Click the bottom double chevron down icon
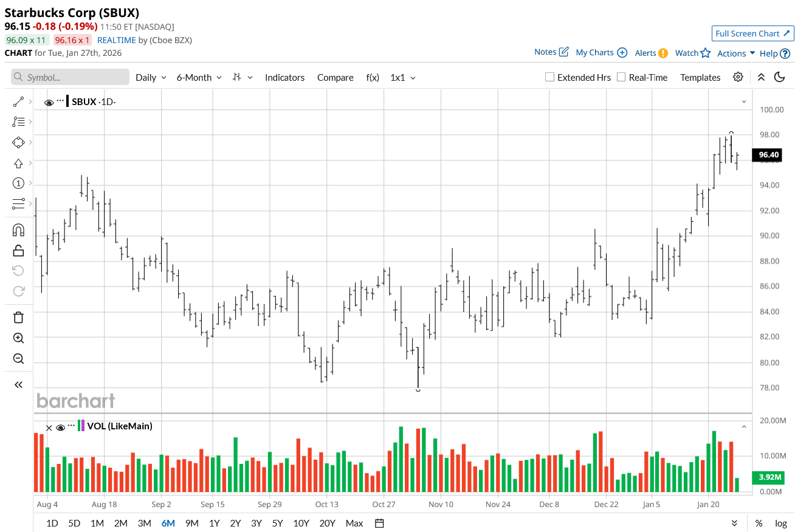 [734, 523]
